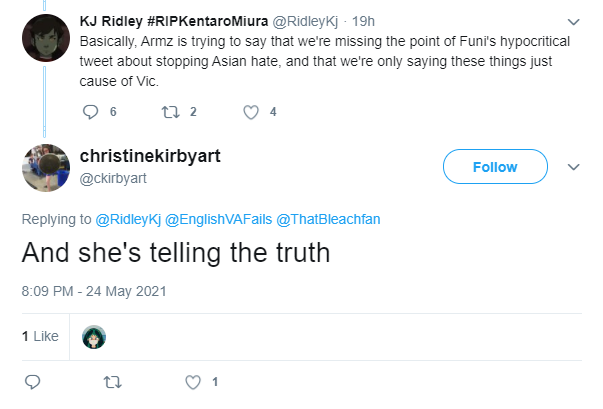Open the @EnglishVAFails mention link
This screenshot has width=603, height=409.
(218, 219)
